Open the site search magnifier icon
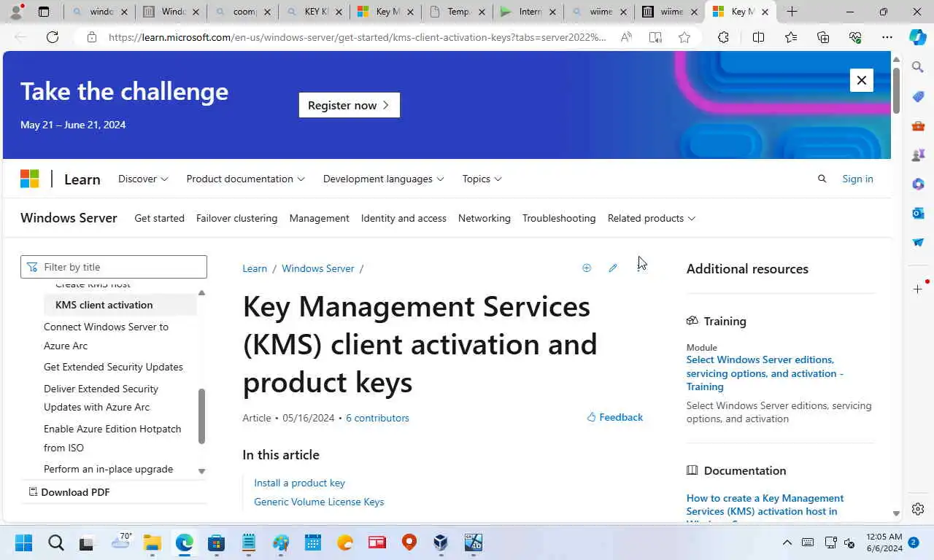 click(822, 179)
